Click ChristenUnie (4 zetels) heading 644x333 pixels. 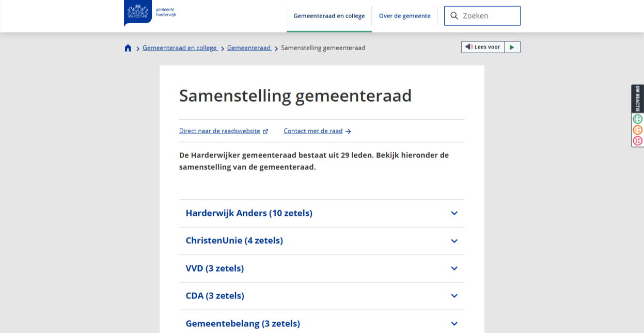[x=234, y=241]
